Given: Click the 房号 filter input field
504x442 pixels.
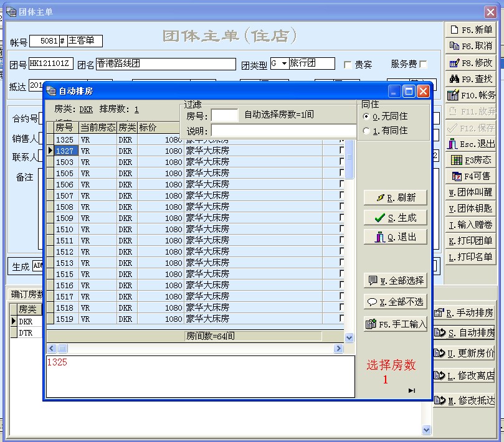Looking at the screenshot, I should click(x=225, y=115).
